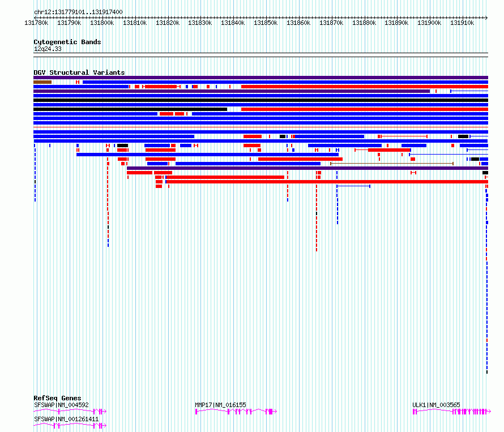Click the 131910k ruler label
The height and width of the screenshot is (432, 504).
coord(462,23)
